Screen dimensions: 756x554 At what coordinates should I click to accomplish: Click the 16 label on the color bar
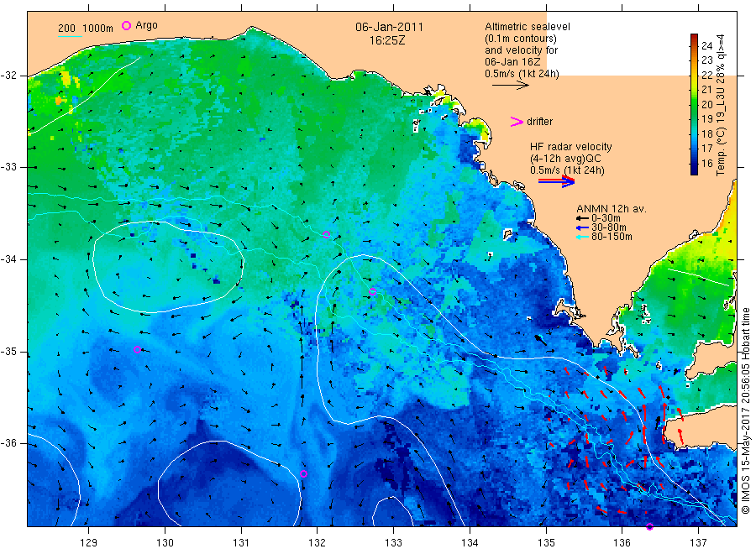pos(706,164)
